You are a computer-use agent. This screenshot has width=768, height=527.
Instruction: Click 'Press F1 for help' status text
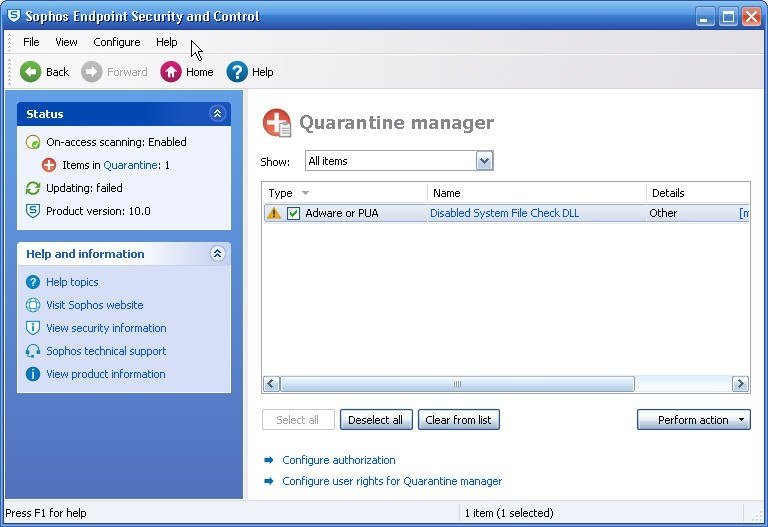[46, 513]
